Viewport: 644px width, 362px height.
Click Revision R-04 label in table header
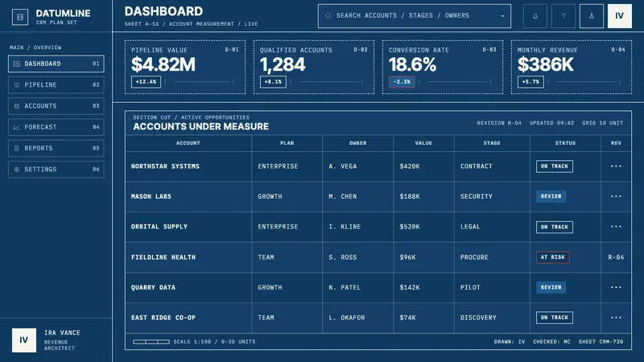[x=499, y=123]
